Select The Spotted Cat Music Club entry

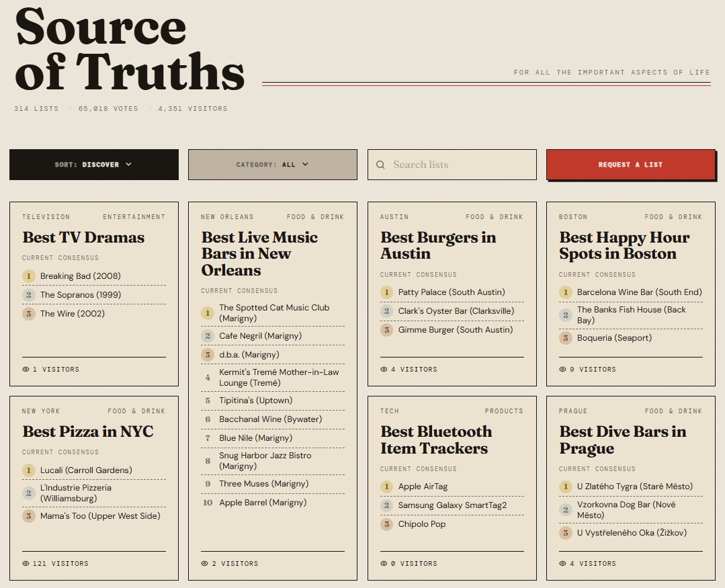click(x=273, y=313)
